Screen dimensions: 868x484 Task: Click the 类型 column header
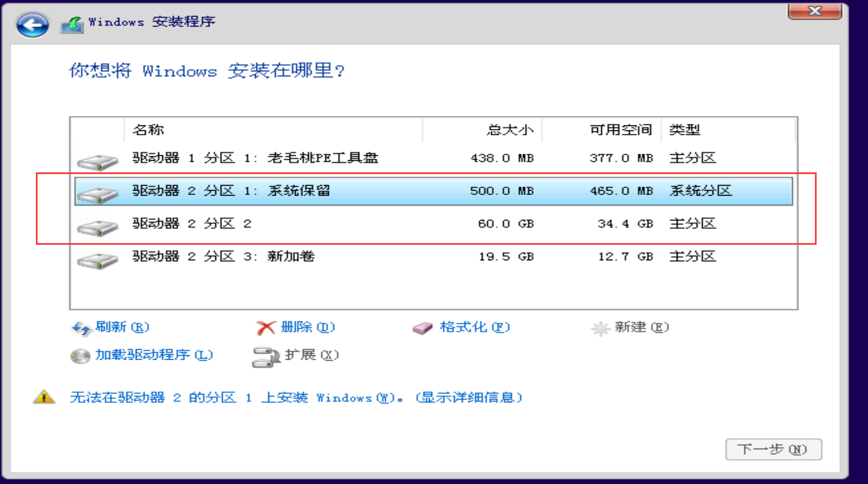pyautogui.click(x=728, y=130)
